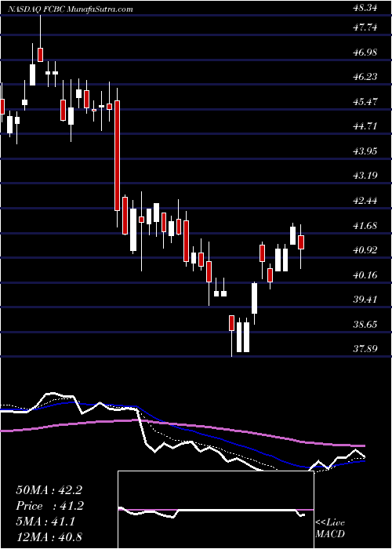This screenshot has height=549, width=392.
Task: Select the 47.74 price axis label
Action: (365, 28)
